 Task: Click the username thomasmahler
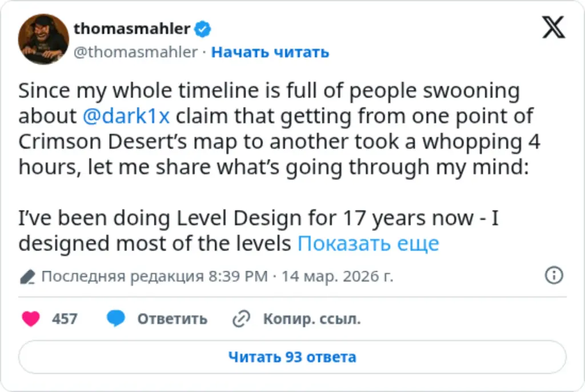point(131,29)
